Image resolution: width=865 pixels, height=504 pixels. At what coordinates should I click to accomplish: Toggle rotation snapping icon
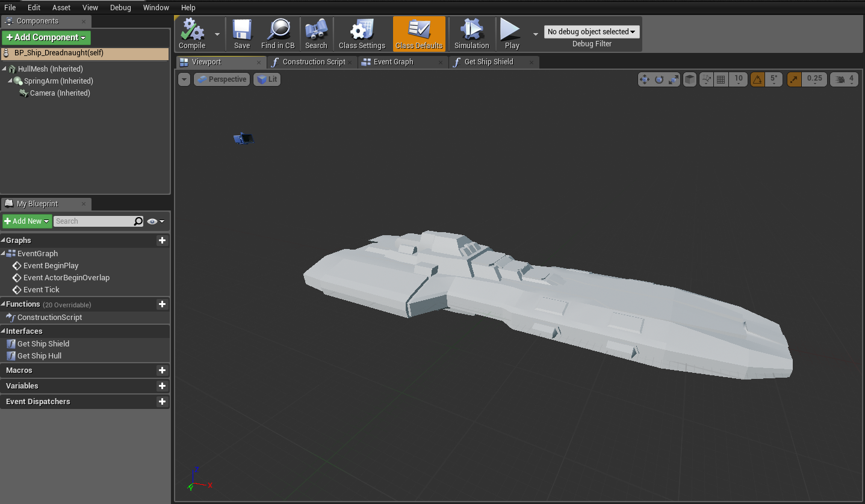758,79
